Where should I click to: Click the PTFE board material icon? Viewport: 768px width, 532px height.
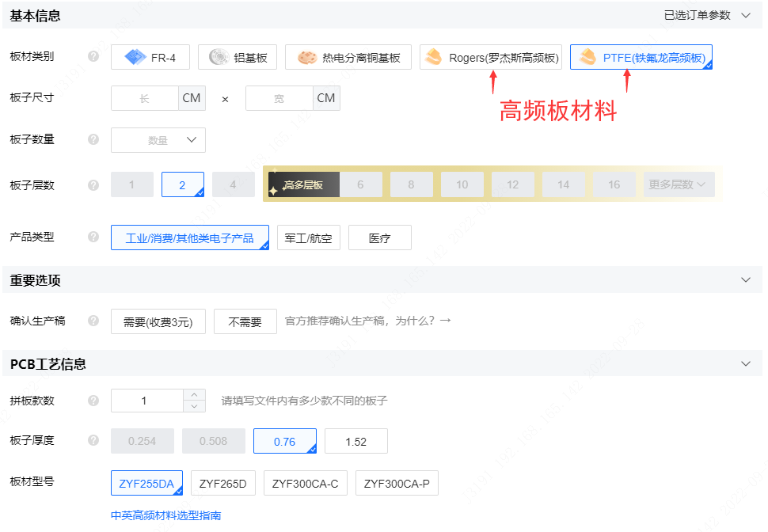(x=587, y=57)
